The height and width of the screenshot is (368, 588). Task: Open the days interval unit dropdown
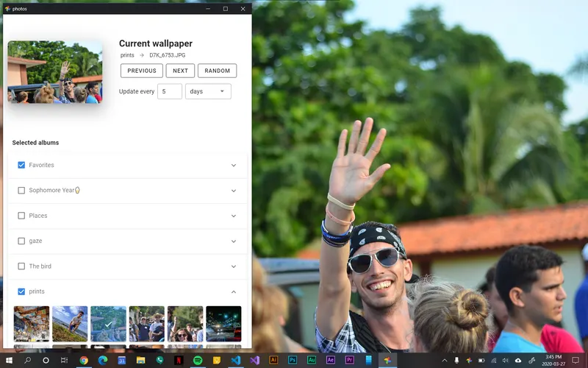(208, 91)
